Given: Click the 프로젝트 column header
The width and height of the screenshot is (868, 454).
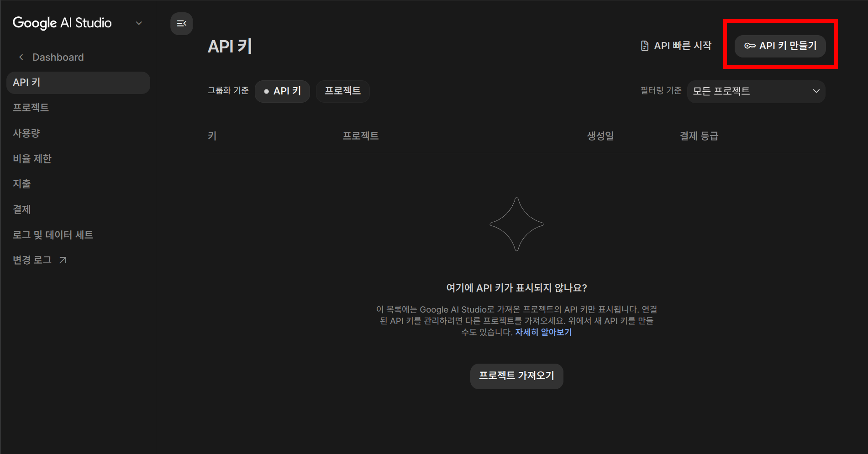Looking at the screenshot, I should pos(361,136).
